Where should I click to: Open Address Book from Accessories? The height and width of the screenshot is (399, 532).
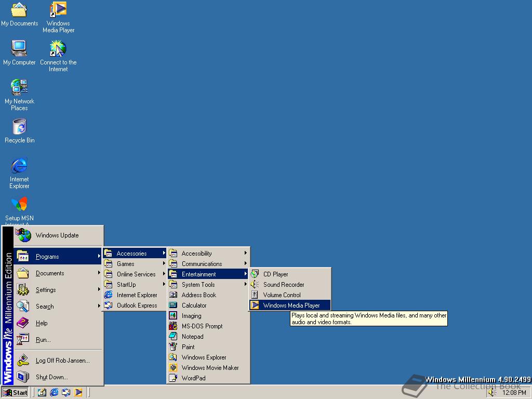tap(208, 295)
